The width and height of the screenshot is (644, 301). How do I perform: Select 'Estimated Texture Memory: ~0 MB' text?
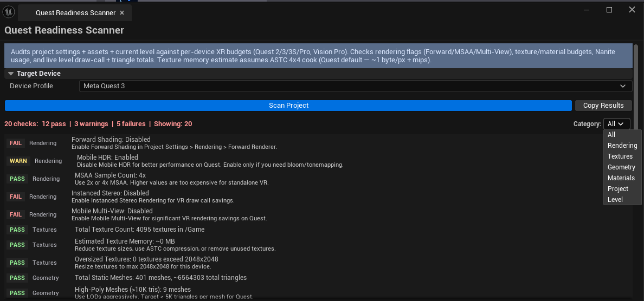point(125,241)
